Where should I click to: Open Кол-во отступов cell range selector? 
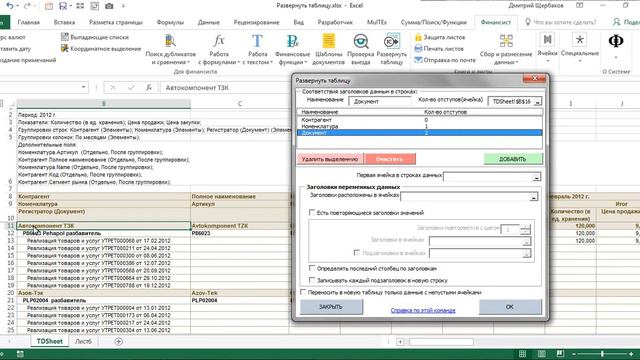point(538,102)
